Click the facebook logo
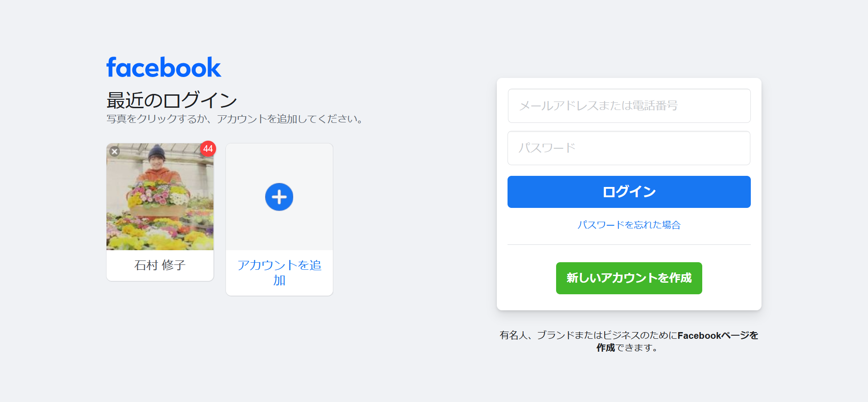This screenshot has height=402, width=868. 163,66
